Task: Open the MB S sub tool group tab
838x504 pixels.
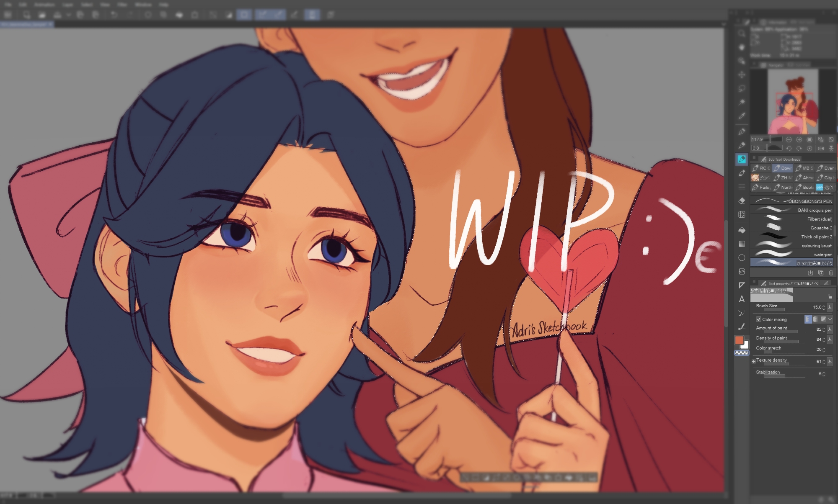Action: 804,168
